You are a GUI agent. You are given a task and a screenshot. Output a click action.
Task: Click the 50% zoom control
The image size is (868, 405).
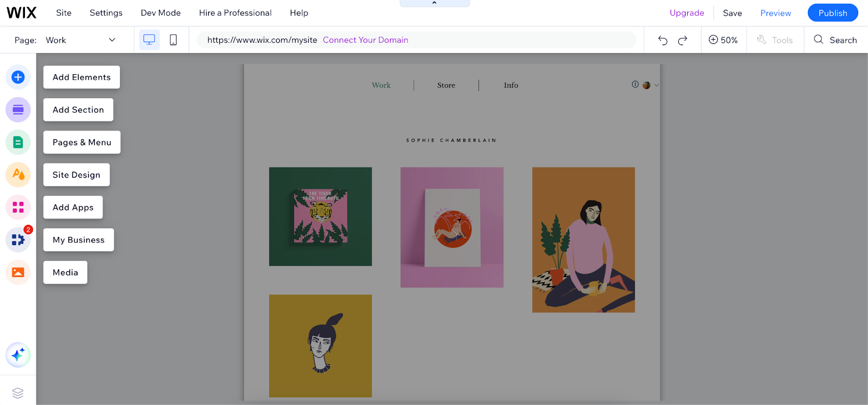coord(723,40)
